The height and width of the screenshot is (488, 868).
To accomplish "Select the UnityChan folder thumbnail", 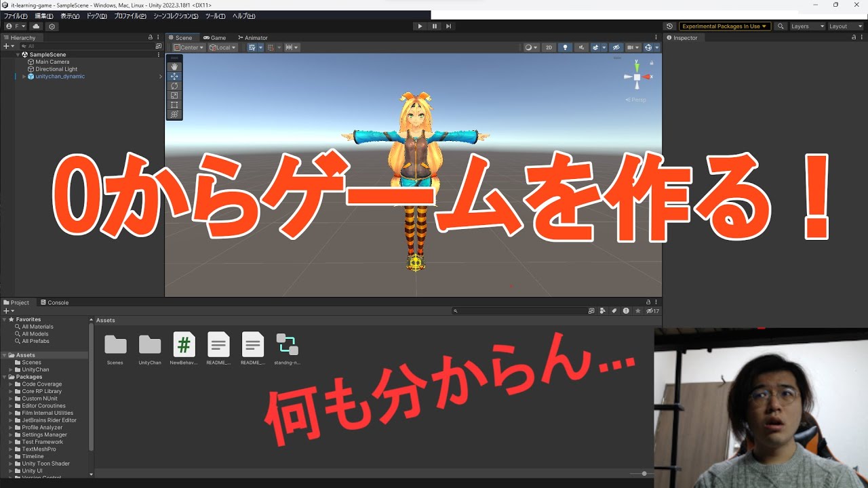I will (x=150, y=345).
